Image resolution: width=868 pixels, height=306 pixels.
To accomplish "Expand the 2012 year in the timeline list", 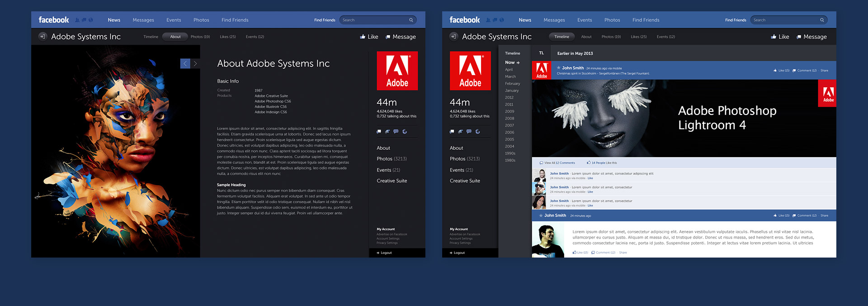I will click(x=509, y=97).
